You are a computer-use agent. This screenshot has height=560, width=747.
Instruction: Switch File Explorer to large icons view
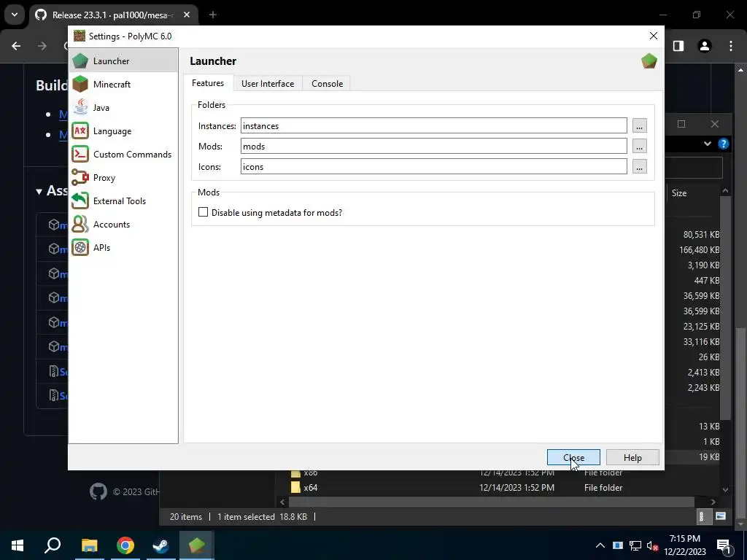click(721, 516)
